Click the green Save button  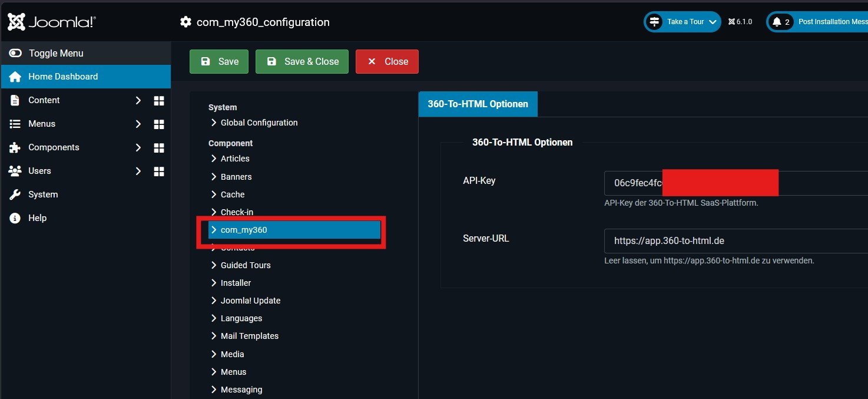click(x=219, y=61)
